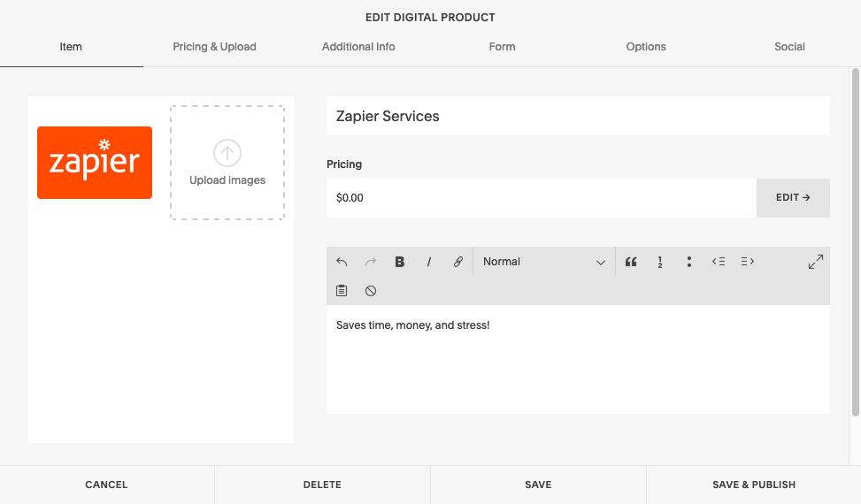Toggle italic formatting in the editor
This screenshot has height=504, width=861.
coord(429,262)
